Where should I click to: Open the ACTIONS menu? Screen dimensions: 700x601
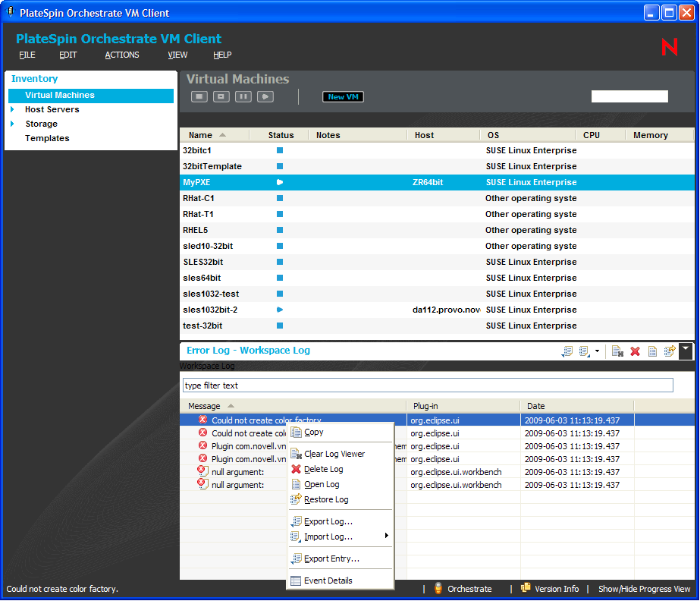pyautogui.click(x=122, y=55)
